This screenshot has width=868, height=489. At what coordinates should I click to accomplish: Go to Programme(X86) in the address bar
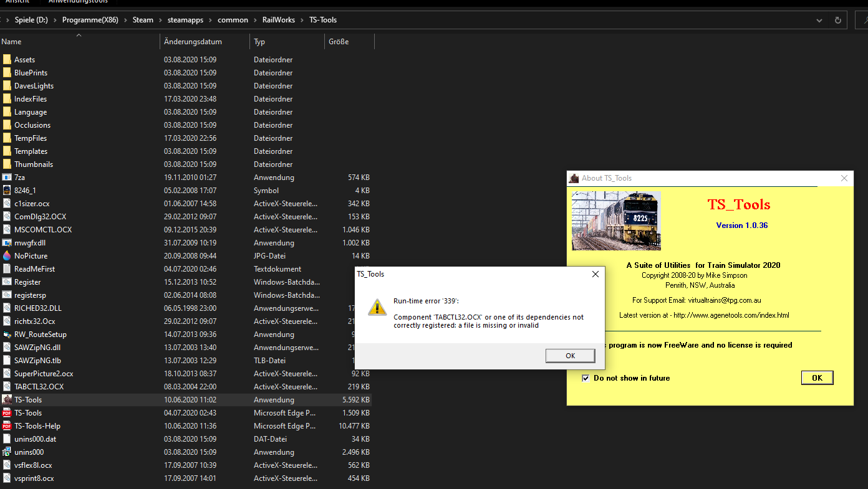(x=90, y=20)
